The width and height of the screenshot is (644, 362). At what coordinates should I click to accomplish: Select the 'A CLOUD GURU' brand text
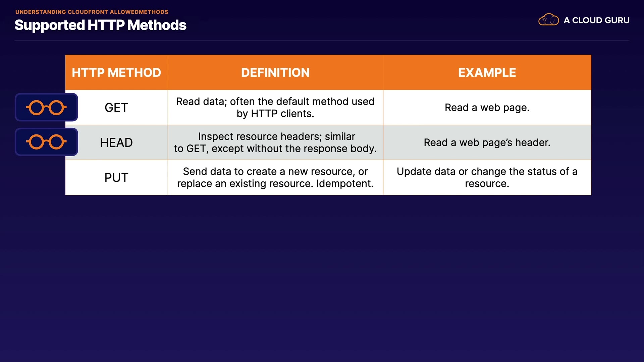pos(596,20)
